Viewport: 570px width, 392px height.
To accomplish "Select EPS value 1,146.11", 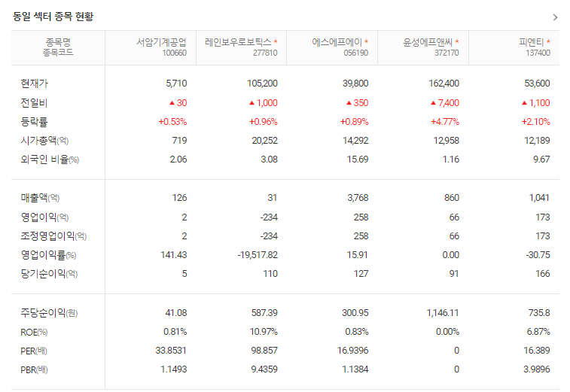I will [x=443, y=313].
